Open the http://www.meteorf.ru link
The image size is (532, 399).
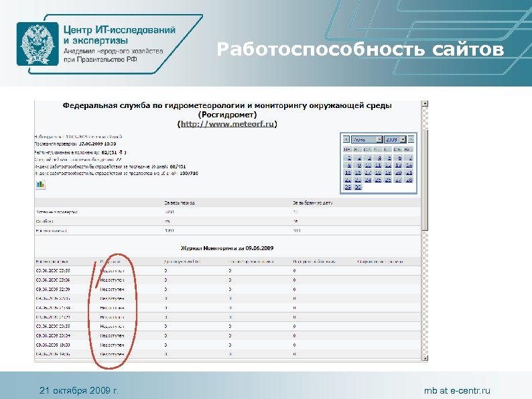(x=227, y=124)
